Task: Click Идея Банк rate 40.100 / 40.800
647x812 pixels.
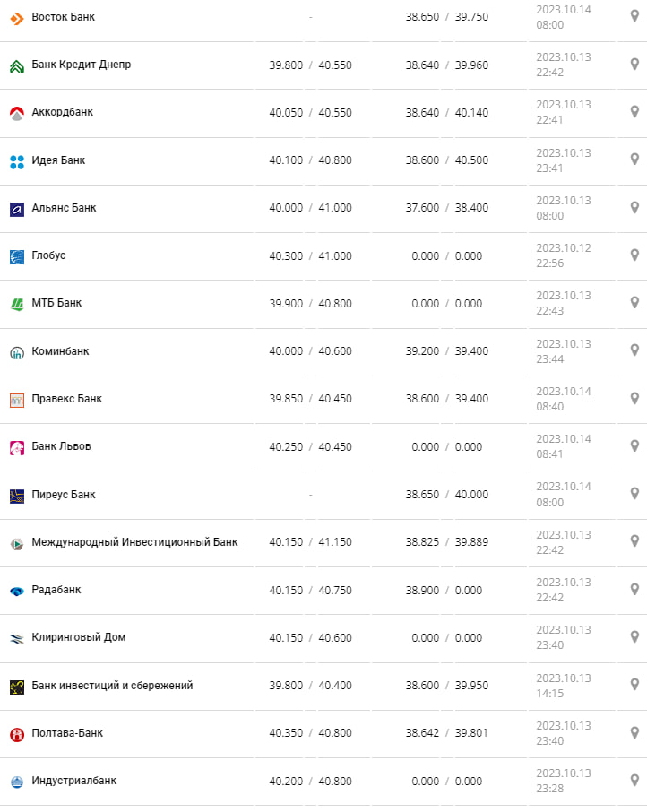Action: point(310,160)
